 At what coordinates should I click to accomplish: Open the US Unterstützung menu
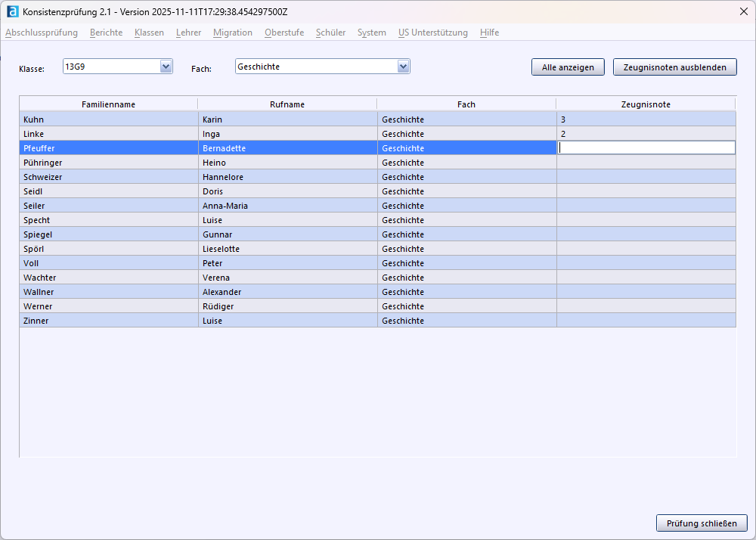point(432,33)
